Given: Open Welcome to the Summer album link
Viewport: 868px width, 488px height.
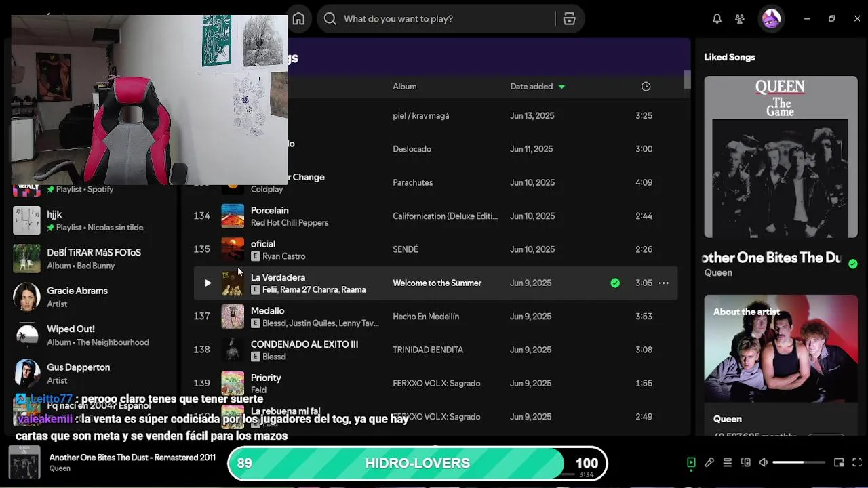Looking at the screenshot, I should point(437,283).
